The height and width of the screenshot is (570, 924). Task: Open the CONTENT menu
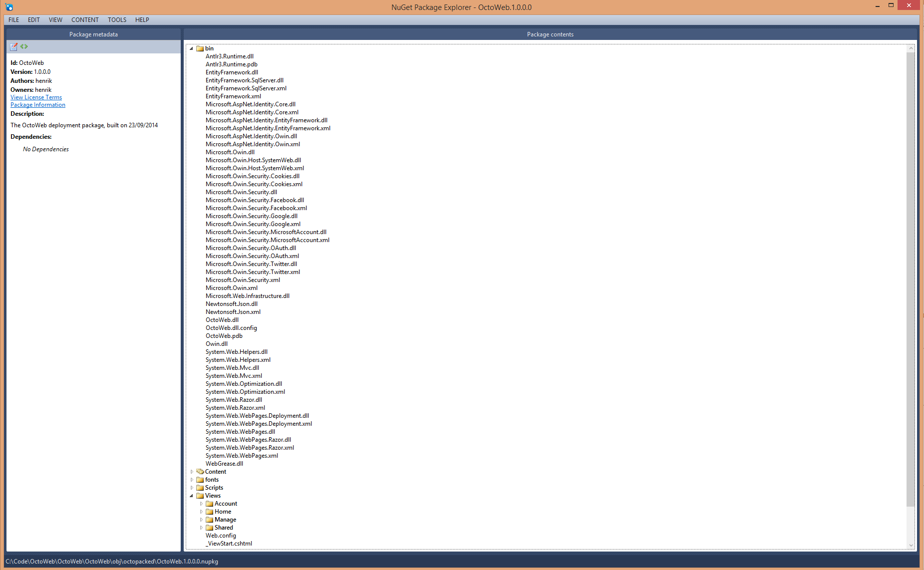pyautogui.click(x=85, y=20)
